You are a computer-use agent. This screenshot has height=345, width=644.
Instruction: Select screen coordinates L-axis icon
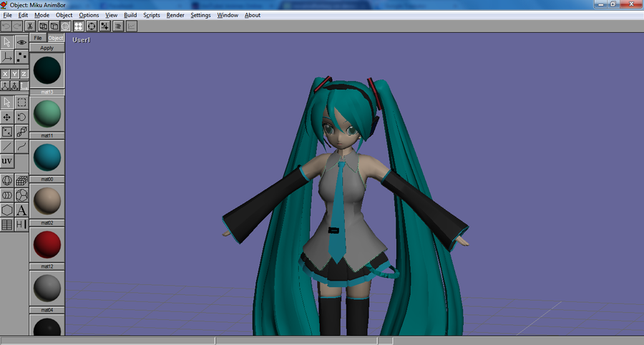pyautogui.click(x=24, y=86)
